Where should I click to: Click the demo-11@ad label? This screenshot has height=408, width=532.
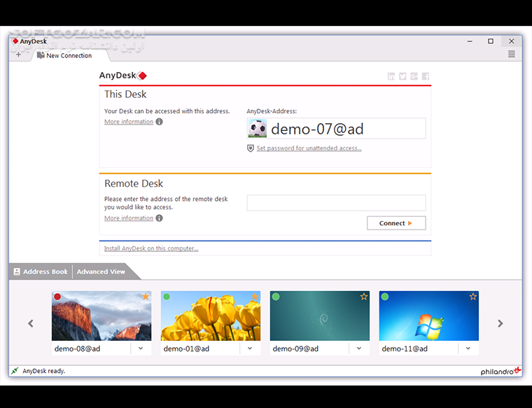pyautogui.click(x=405, y=349)
